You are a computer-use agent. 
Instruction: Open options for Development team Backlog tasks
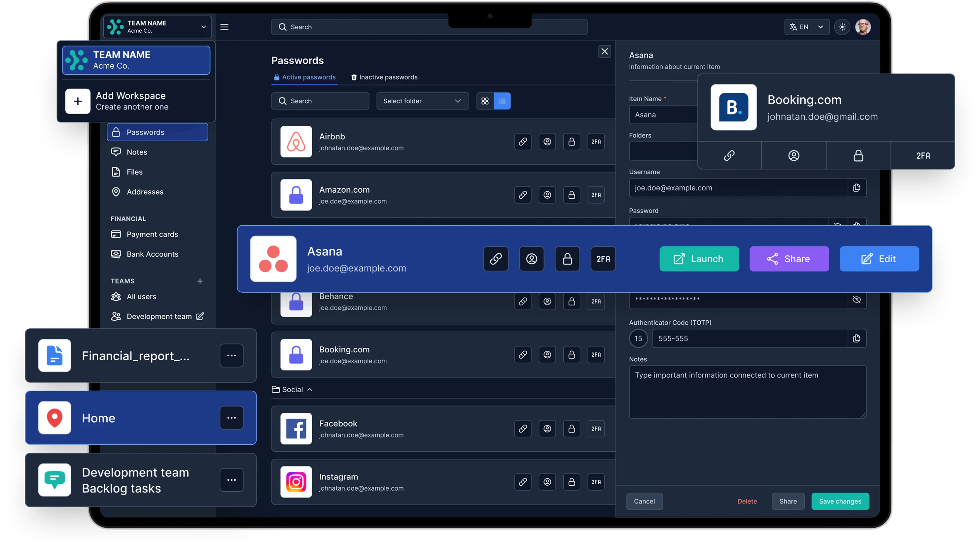(x=231, y=480)
